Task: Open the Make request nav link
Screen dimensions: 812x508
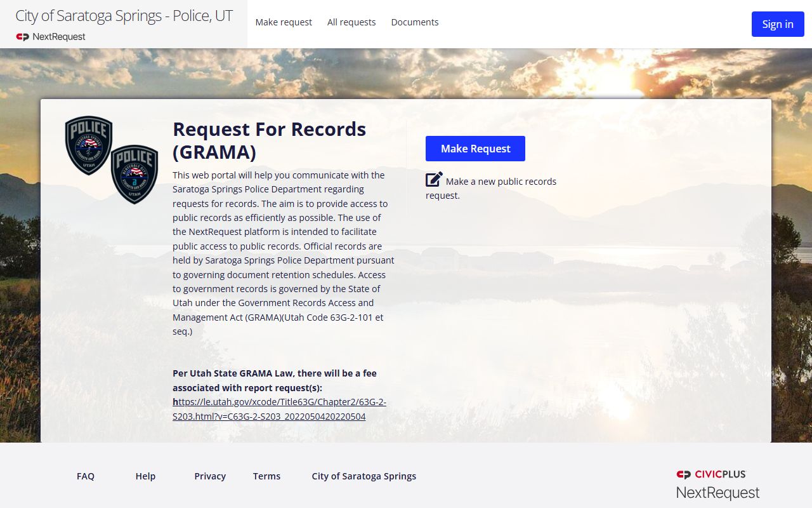Action: [284, 22]
